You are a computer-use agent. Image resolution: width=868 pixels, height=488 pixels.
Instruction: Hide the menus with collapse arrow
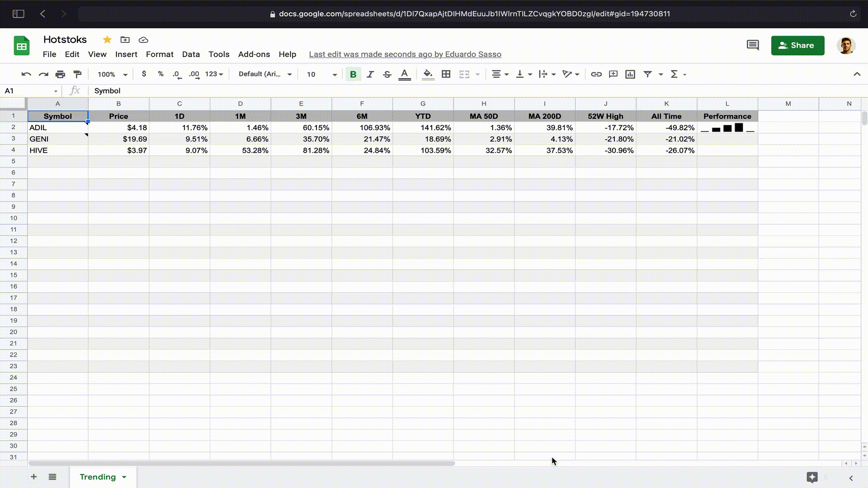point(857,74)
